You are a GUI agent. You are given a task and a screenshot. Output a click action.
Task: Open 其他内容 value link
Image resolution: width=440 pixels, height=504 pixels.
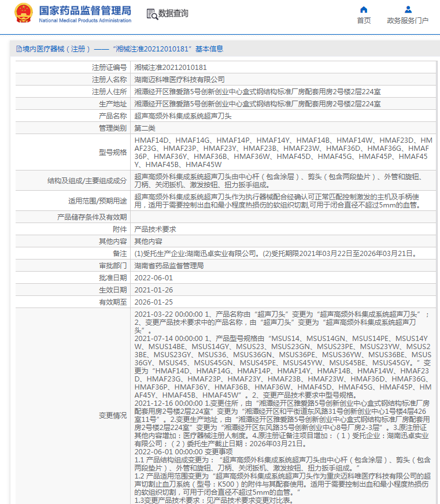point(148,242)
